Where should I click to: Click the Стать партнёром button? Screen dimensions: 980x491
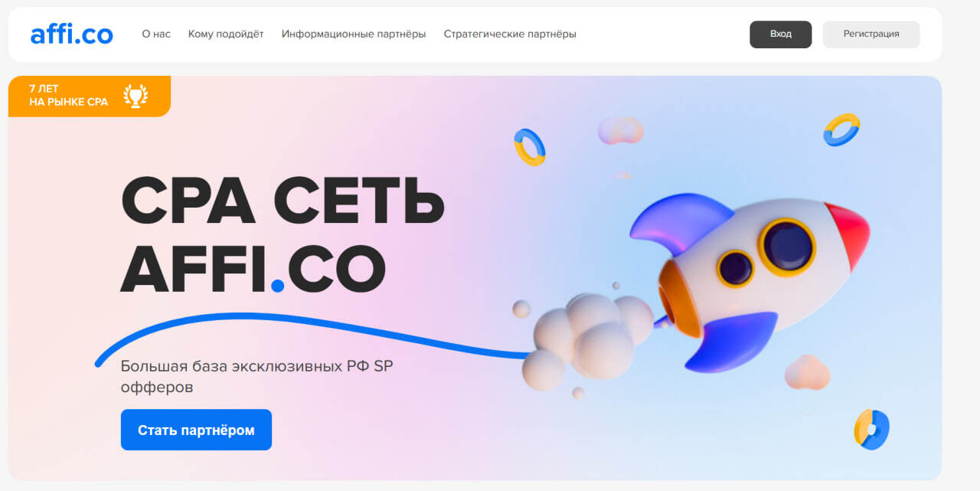[196, 430]
